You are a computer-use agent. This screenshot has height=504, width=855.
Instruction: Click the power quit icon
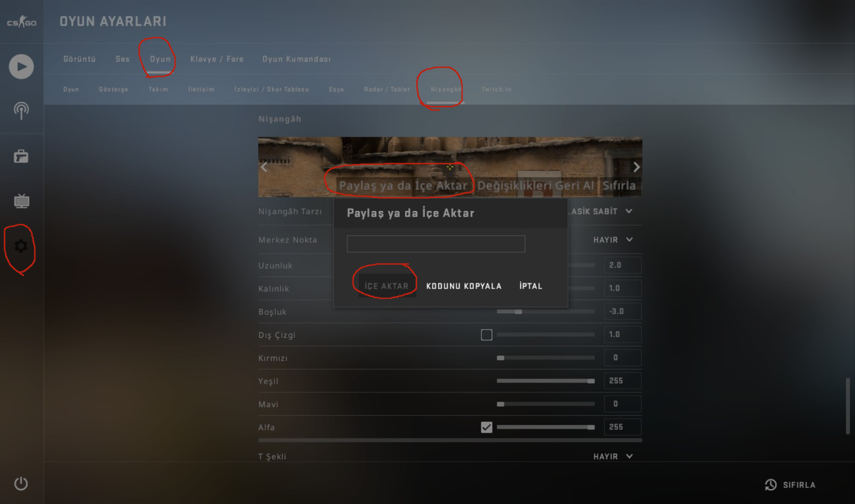(21, 483)
